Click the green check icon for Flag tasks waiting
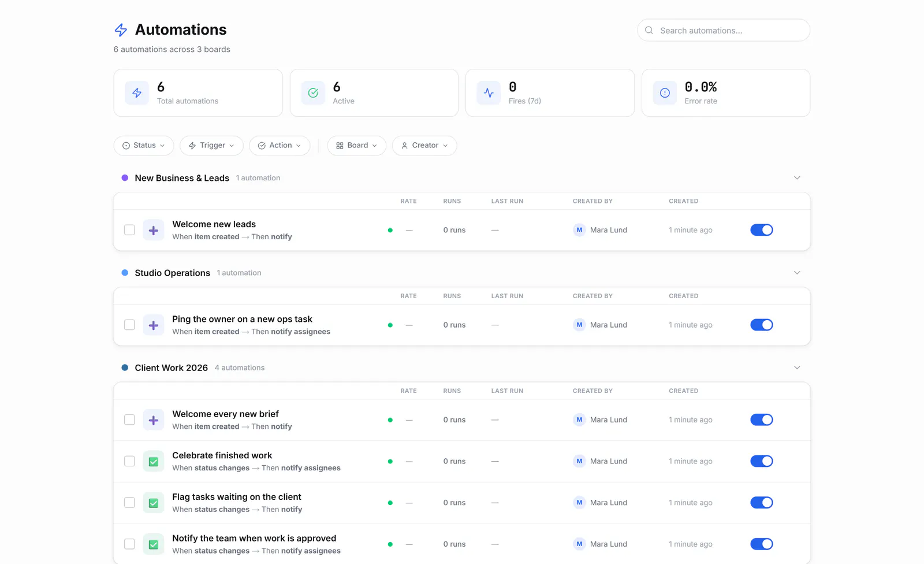The image size is (924, 564). [154, 503]
